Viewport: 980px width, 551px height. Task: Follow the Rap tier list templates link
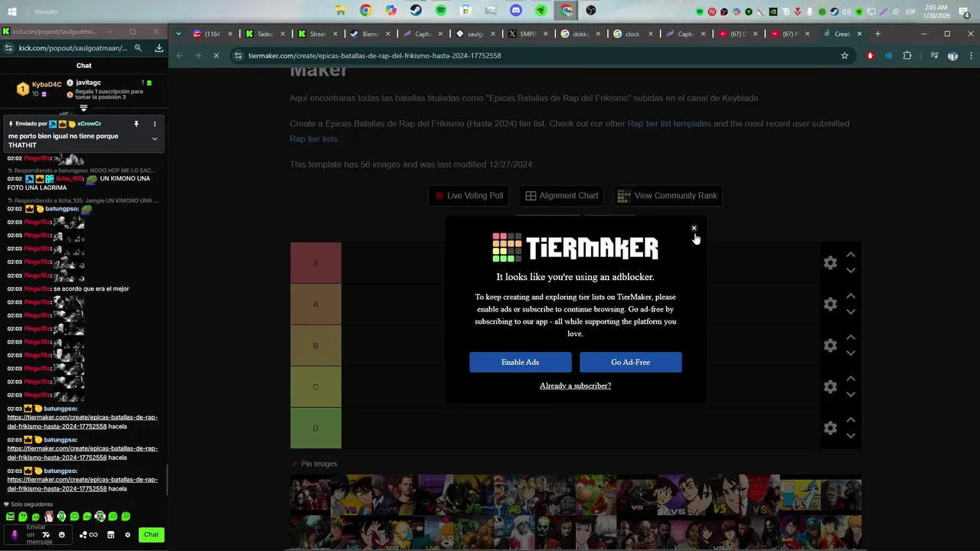669,123
